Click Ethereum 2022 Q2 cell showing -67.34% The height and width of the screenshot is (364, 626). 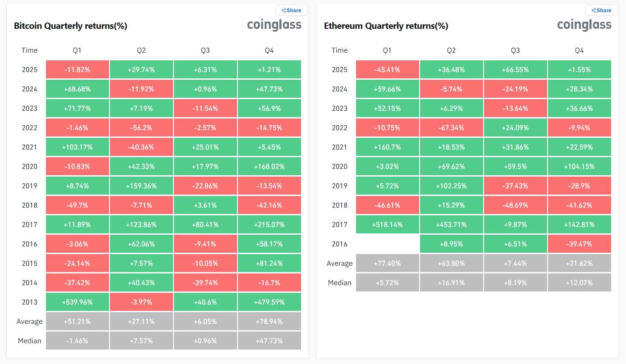[x=451, y=128]
